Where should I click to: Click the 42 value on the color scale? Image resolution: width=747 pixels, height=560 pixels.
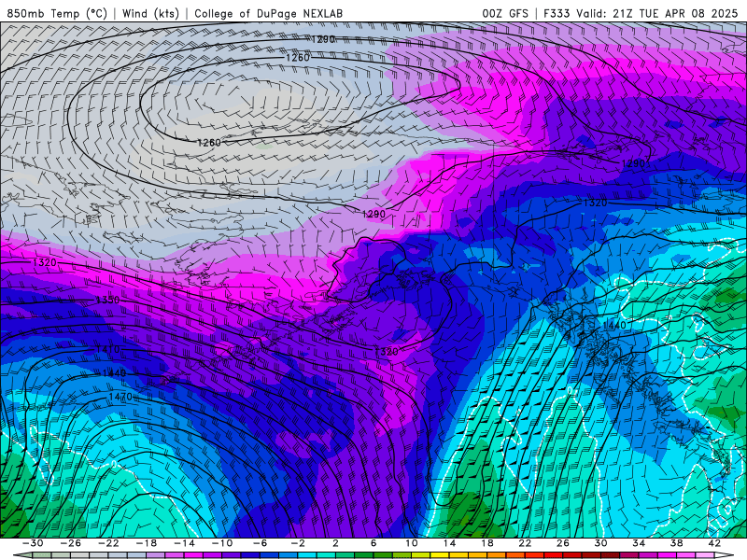(713, 543)
